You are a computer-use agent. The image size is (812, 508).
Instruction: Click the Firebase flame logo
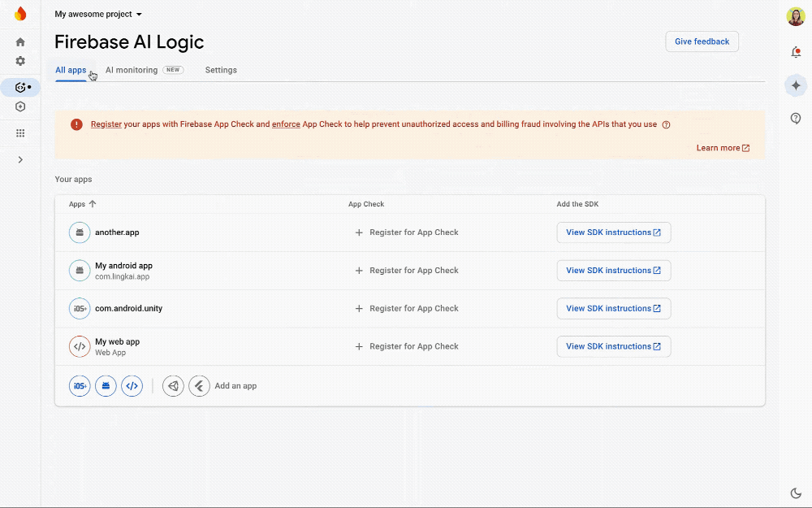[x=20, y=13]
